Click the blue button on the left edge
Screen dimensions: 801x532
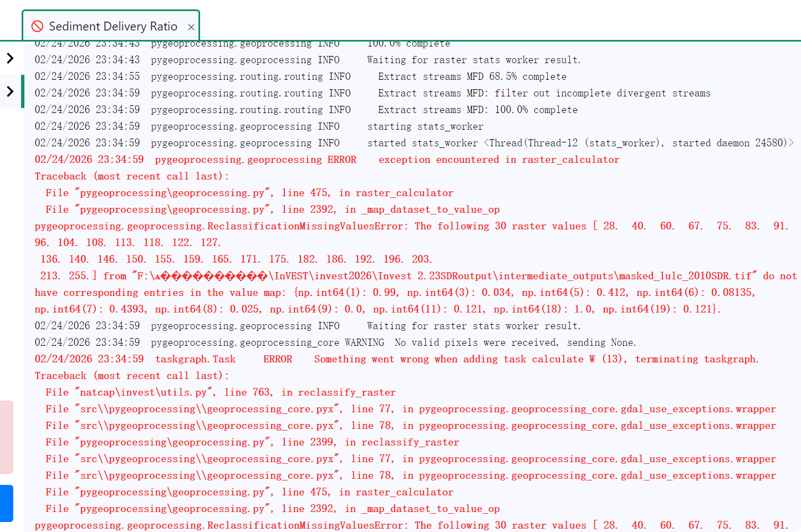coord(6,503)
